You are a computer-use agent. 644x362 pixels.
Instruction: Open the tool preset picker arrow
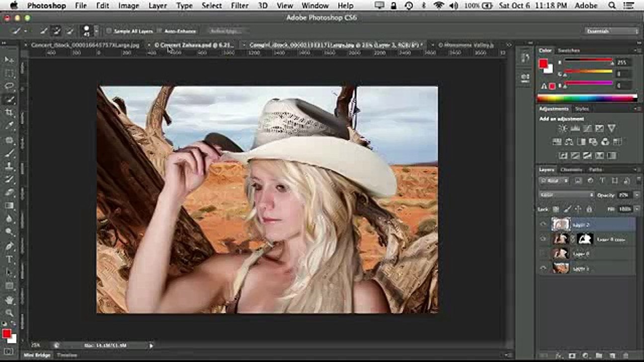click(26, 31)
